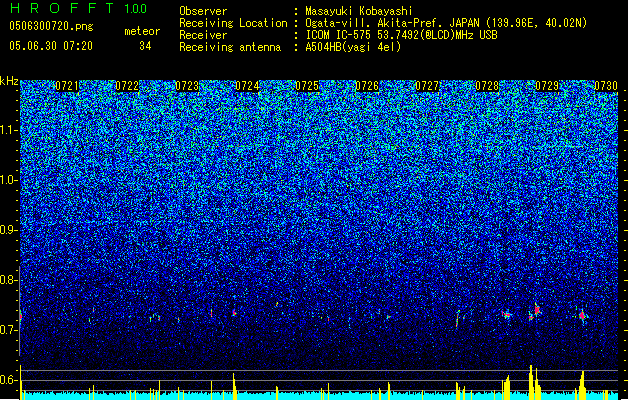Click the HROFFT 1.0.0 title text
The height and width of the screenshot is (400, 629).
click(79, 8)
